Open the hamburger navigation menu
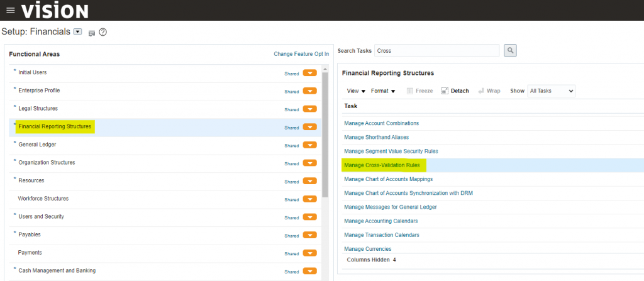The image size is (644, 281). (x=10, y=11)
